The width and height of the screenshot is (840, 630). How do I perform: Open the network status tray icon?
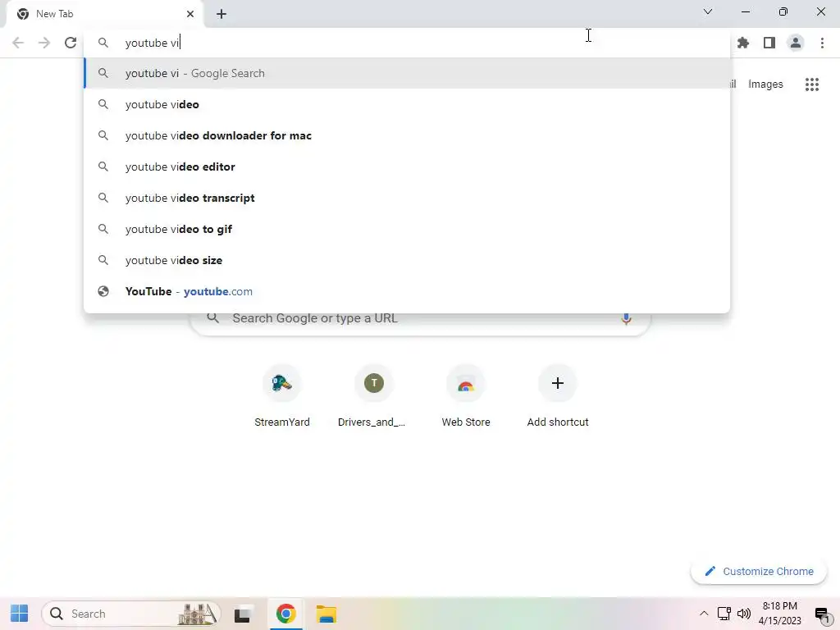[x=724, y=614]
